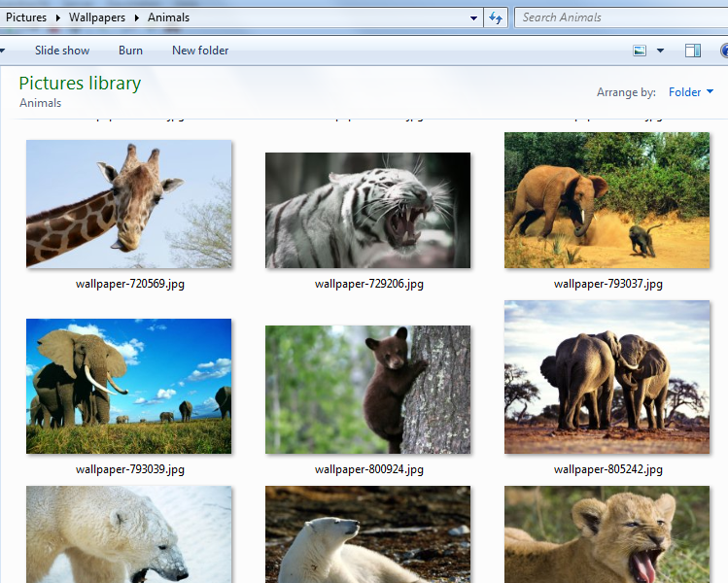Select the polar bear lying down thumbnail
The image size is (728, 583).
(367, 534)
